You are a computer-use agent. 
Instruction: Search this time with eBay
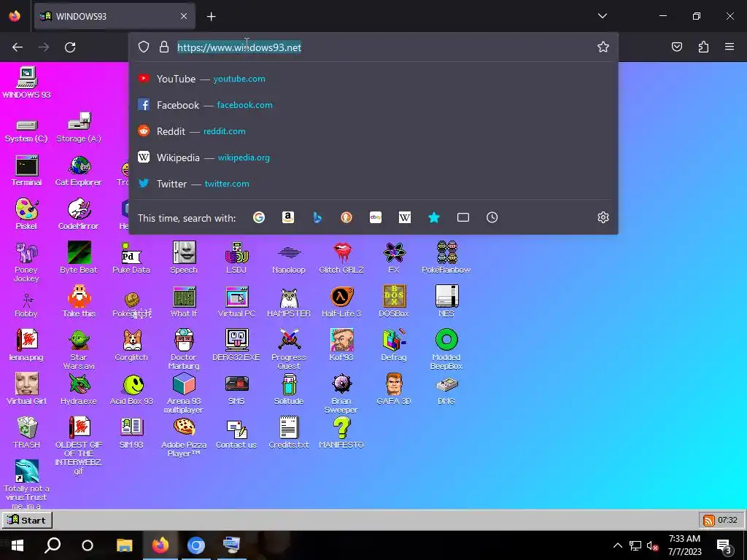pyautogui.click(x=376, y=217)
